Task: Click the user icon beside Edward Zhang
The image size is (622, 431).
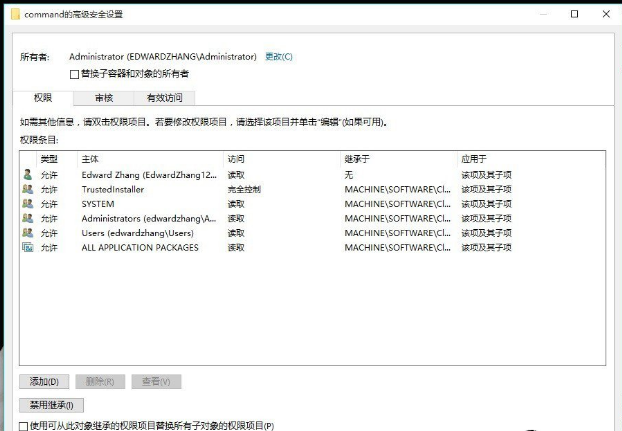Action: 27,174
